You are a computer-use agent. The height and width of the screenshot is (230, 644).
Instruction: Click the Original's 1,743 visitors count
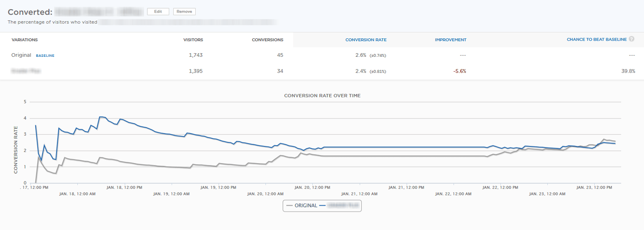point(195,55)
